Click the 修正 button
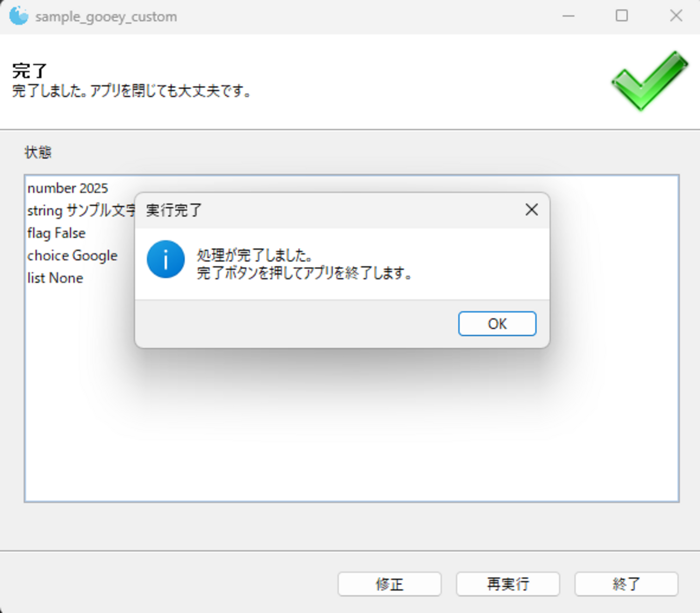This screenshot has height=613, width=700. coord(389,584)
